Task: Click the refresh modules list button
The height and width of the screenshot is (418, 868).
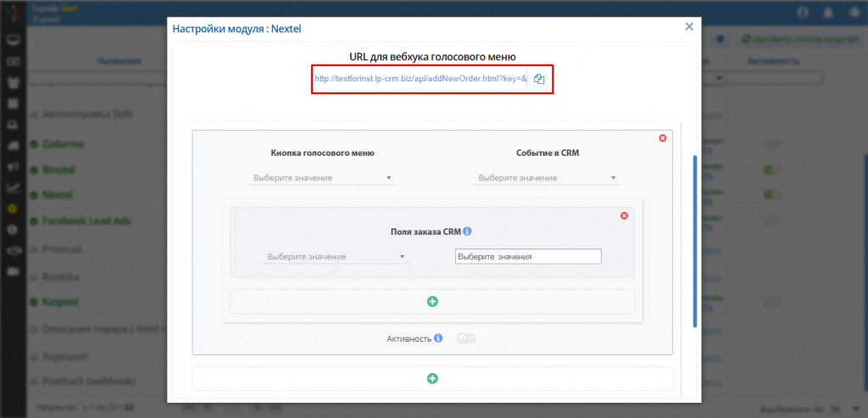Action: (799, 39)
